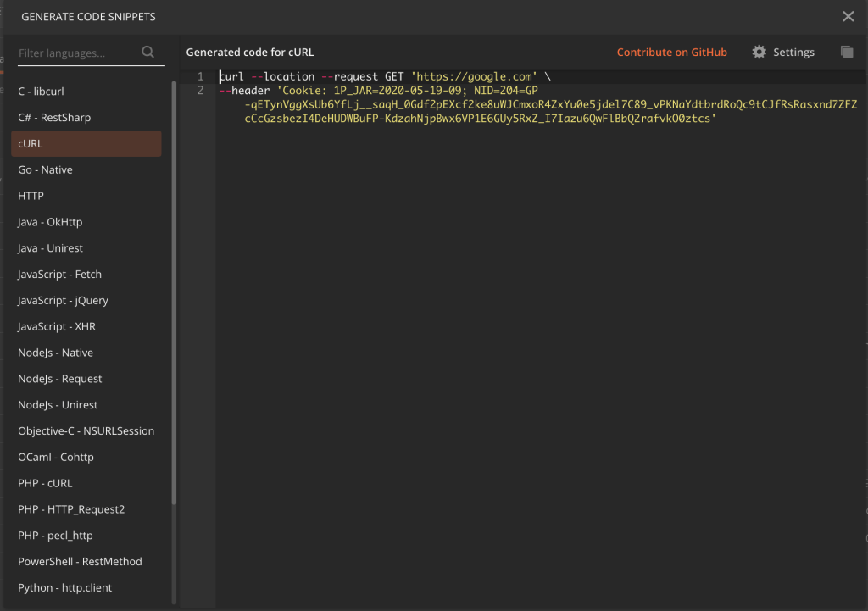868x611 pixels.
Task: Choose JavaScript - Fetch
Action: coord(59,275)
